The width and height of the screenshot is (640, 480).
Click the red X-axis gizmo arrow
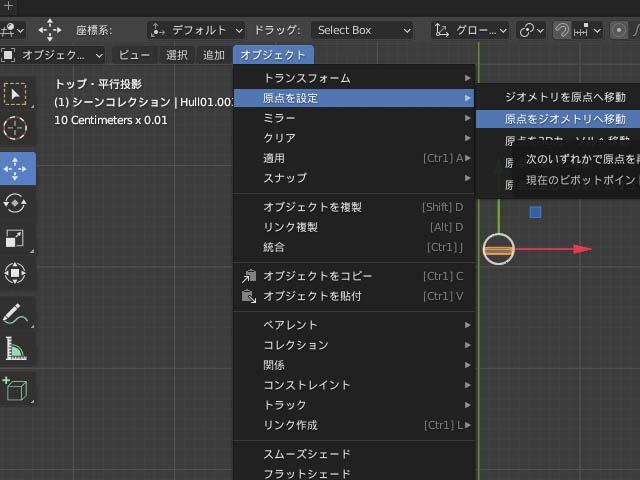[582, 249]
